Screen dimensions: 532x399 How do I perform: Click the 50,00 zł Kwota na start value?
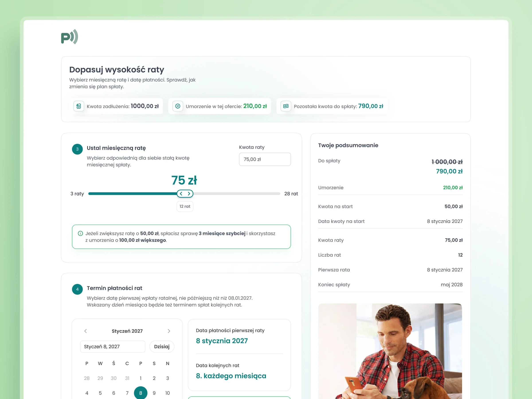tap(454, 206)
